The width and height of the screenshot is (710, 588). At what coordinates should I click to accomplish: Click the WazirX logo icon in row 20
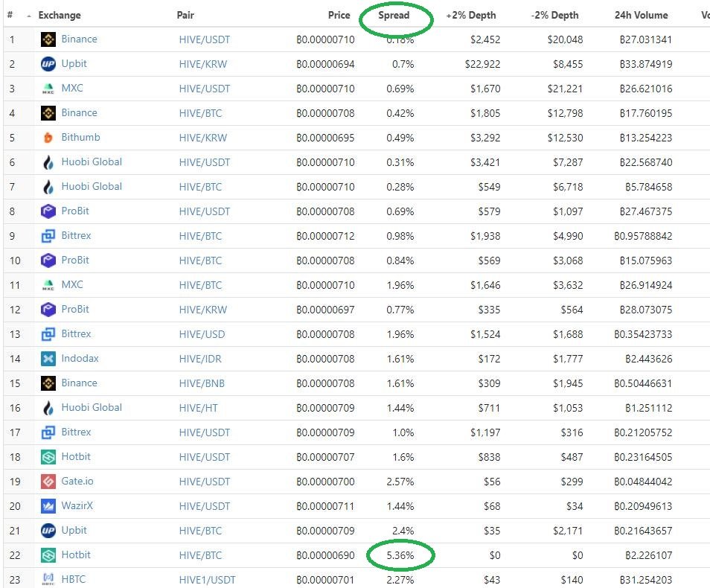[48, 506]
